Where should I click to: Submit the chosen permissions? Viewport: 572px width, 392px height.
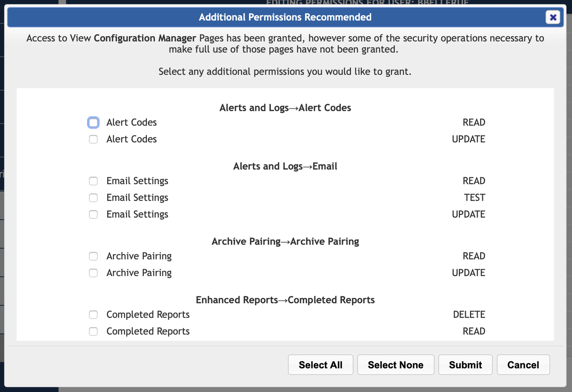click(465, 365)
